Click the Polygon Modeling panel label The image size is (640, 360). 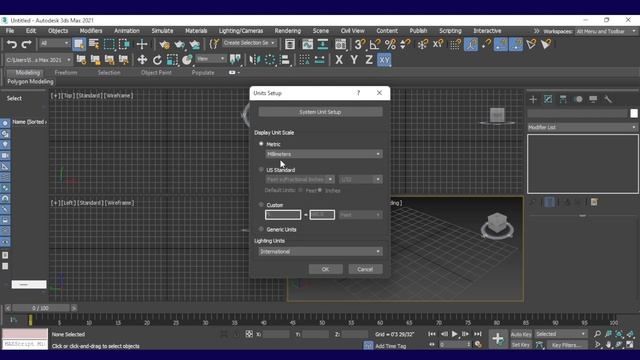tap(30, 82)
